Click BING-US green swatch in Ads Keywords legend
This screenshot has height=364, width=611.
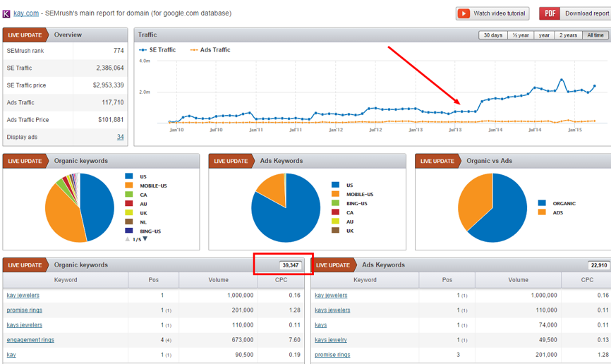pyautogui.click(x=336, y=203)
